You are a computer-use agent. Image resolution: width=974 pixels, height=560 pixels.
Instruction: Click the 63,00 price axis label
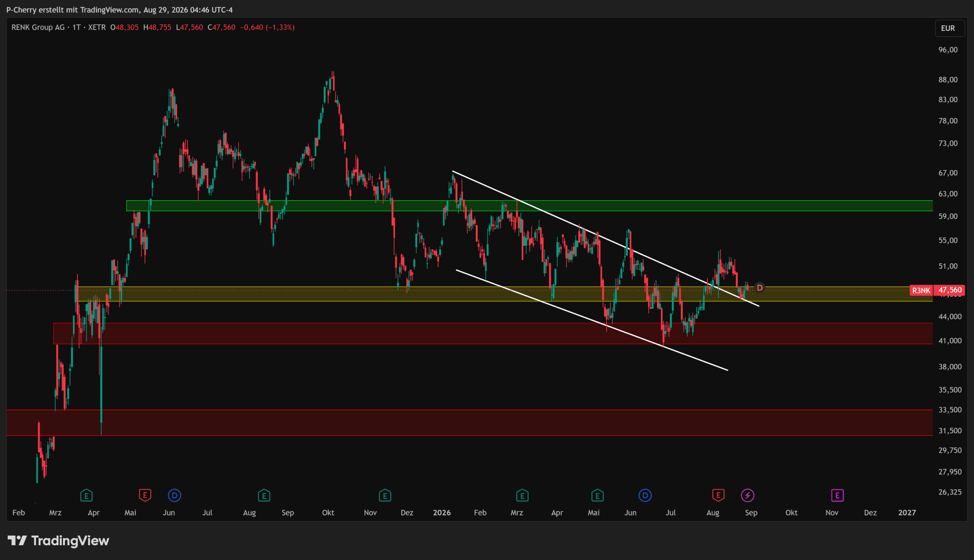(948, 194)
